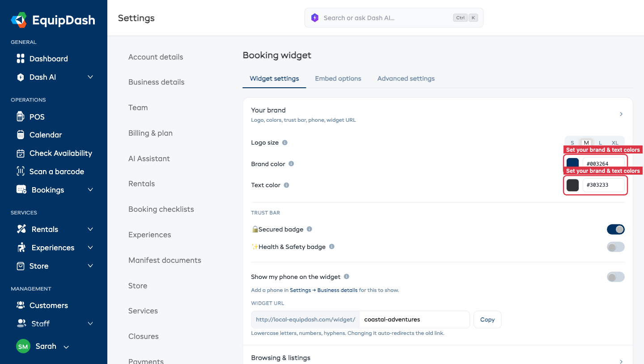Click info icon beside Health & Safety badge
Viewport: 644px width, 364px height.
[332, 247]
